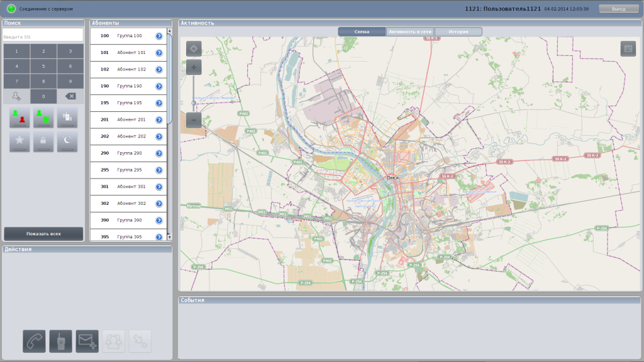Open the new message envelope button
Image resolution: width=644 pixels, height=362 pixels.
(x=87, y=341)
